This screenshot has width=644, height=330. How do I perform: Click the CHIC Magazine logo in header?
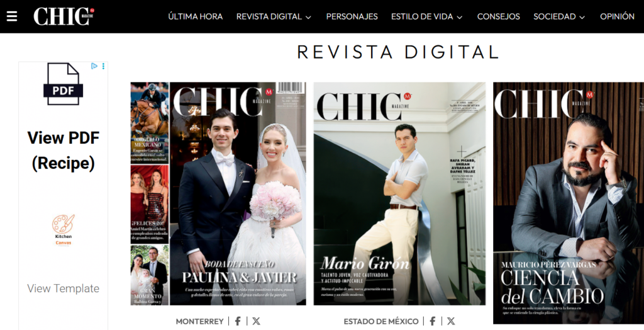tap(64, 16)
